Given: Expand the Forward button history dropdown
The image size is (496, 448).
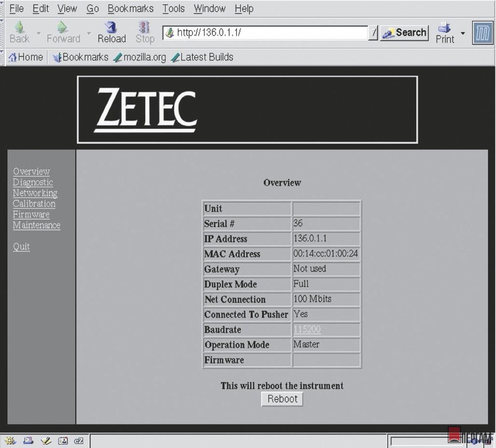Looking at the screenshot, I should point(89,33).
